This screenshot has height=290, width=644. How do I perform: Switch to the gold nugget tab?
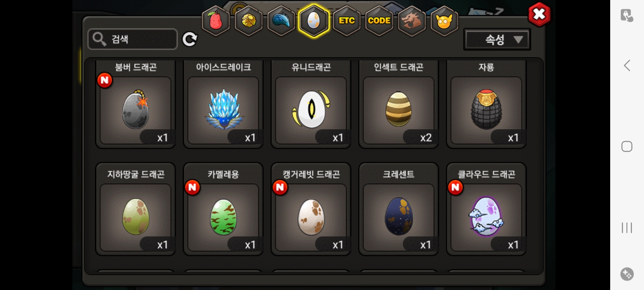coord(248,21)
